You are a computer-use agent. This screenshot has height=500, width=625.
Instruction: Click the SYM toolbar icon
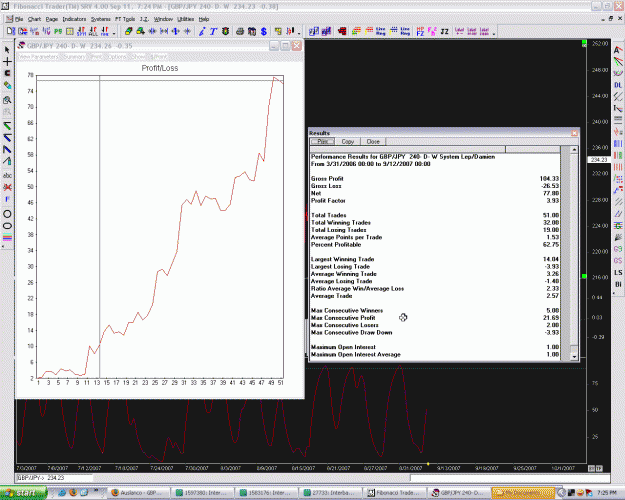tap(81, 31)
